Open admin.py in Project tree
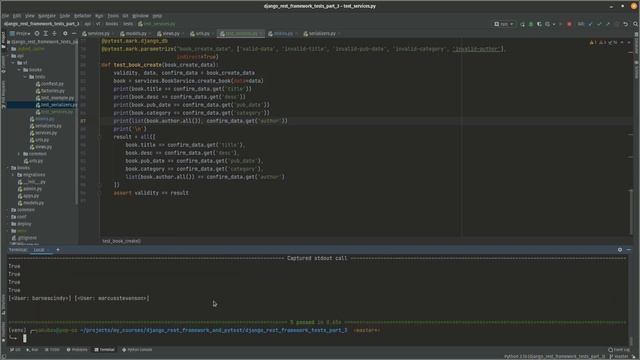640x360 pixels. pyautogui.click(x=32, y=189)
